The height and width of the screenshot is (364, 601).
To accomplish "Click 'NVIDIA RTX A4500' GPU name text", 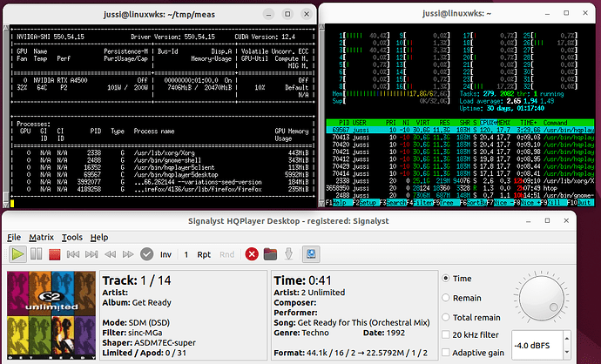I will (60, 80).
